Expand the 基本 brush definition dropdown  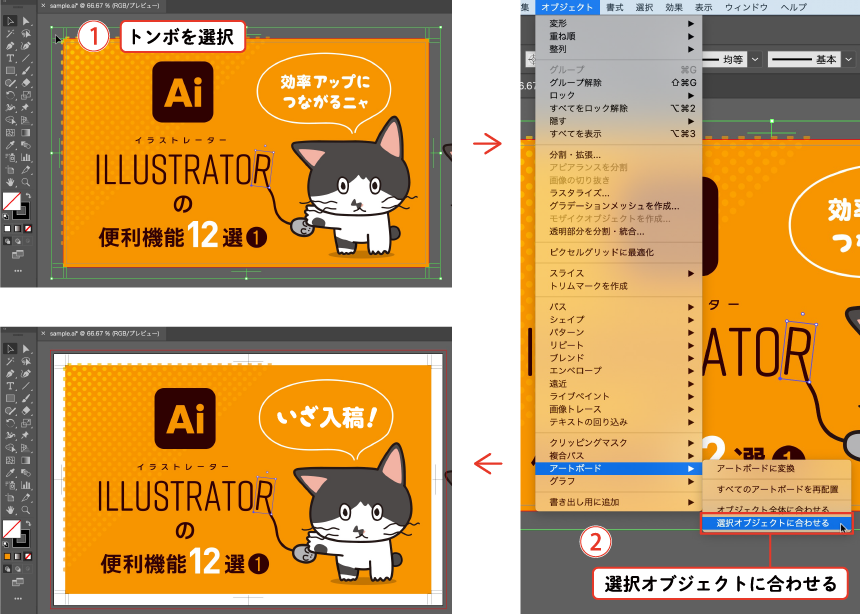pyautogui.click(x=849, y=60)
